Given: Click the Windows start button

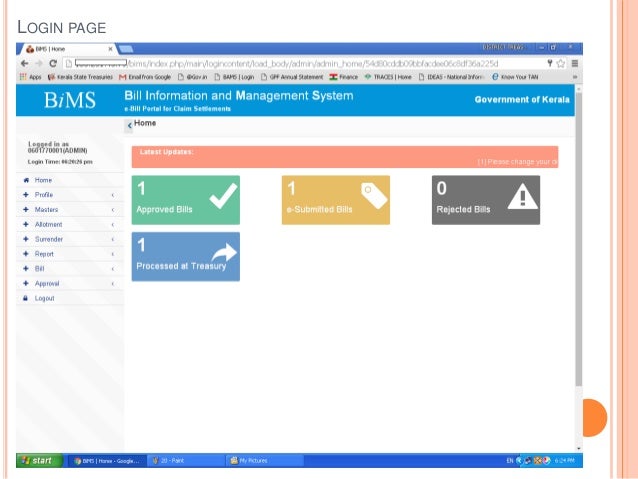Looking at the screenshot, I should coord(39,460).
